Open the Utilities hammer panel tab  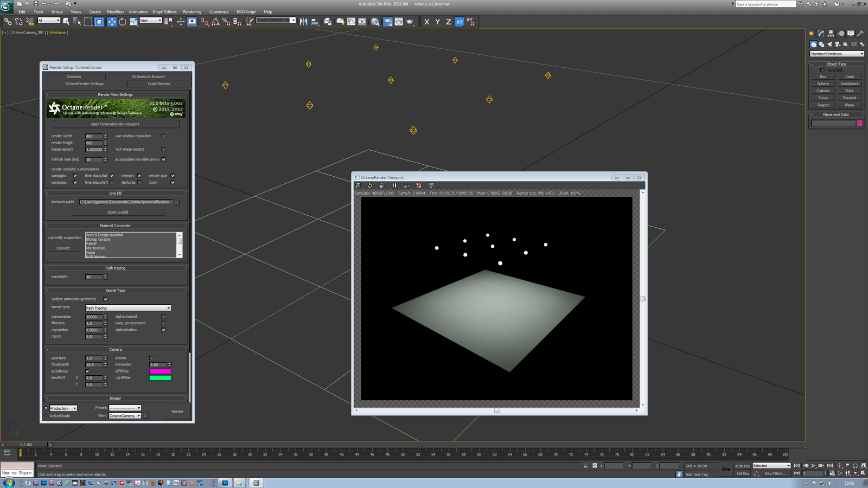[860, 34]
